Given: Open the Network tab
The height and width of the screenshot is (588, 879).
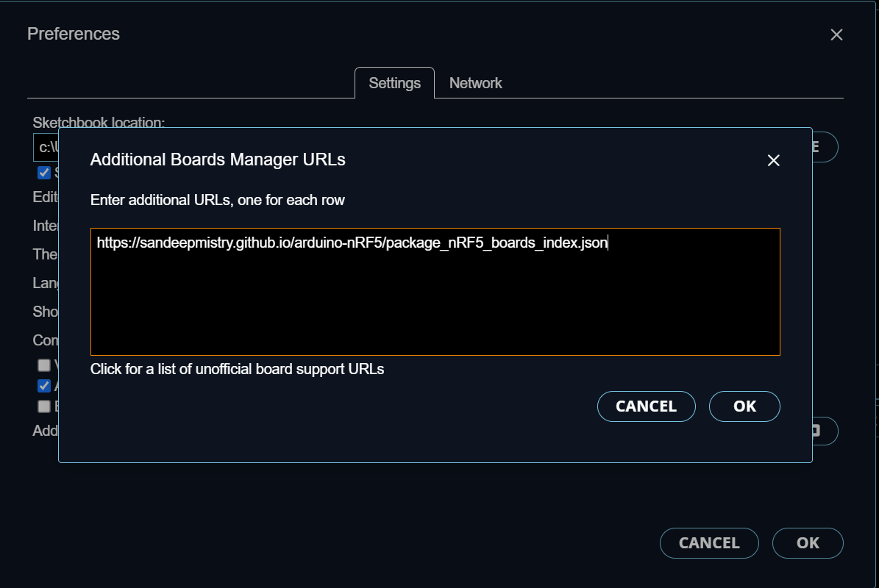Looking at the screenshot, I should pyautogui.click(x=475, y=83).
